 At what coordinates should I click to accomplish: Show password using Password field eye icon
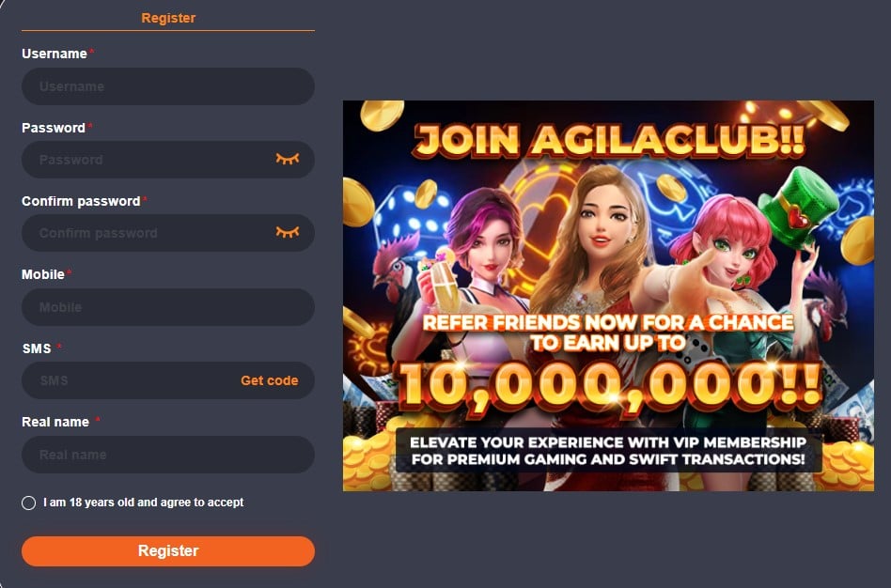click(x=287, y=159)
